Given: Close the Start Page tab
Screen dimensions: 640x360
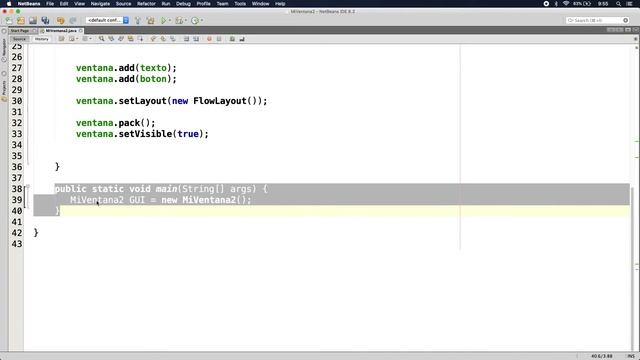Looking at the screenshot, I should (34, 31).
